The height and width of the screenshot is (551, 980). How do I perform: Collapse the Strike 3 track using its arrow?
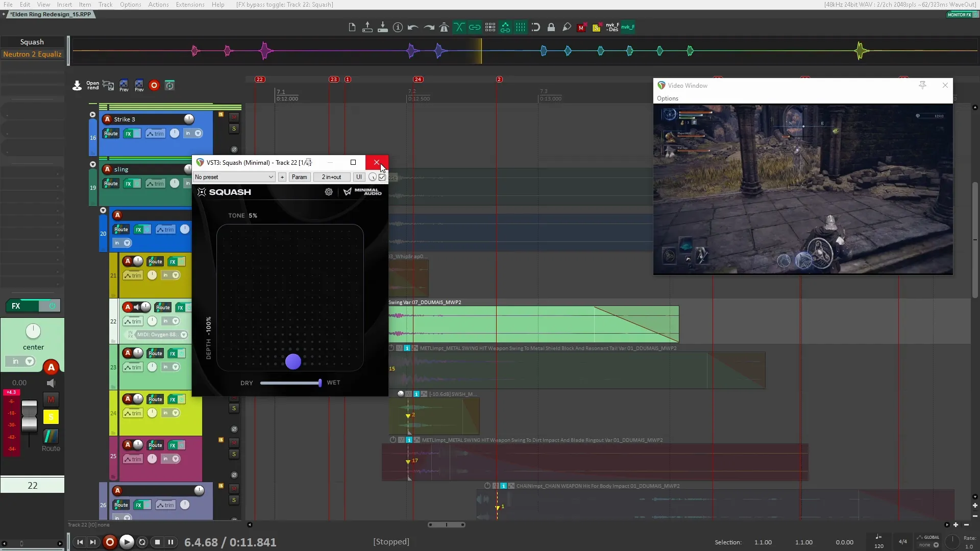[92, 114]
